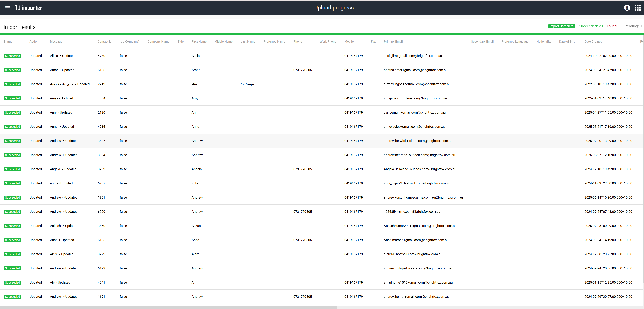This screenshot has height=309, width=644.
Task: Select date created 2022-03-10T19:47:00.000+10:00
Action: (608, 84)
